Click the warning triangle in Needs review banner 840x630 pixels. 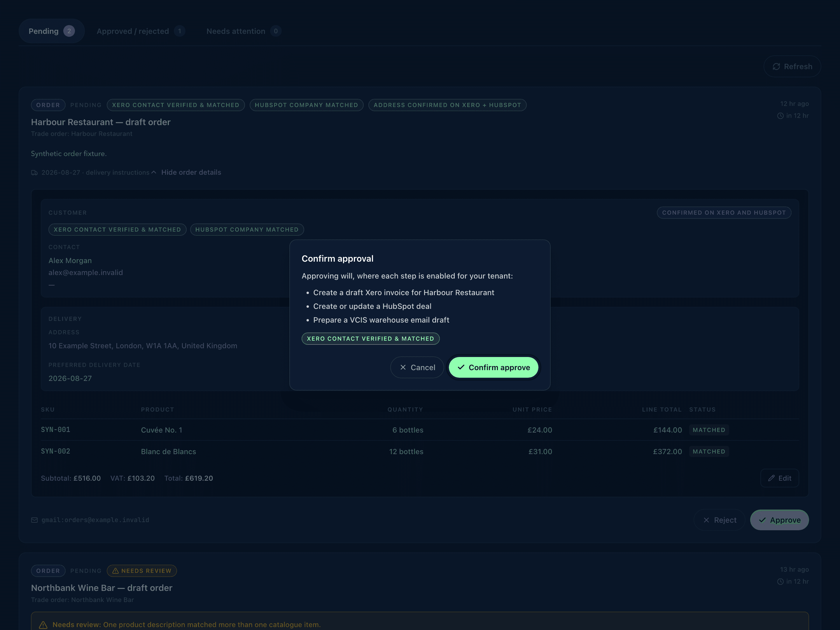click(43, 625)
